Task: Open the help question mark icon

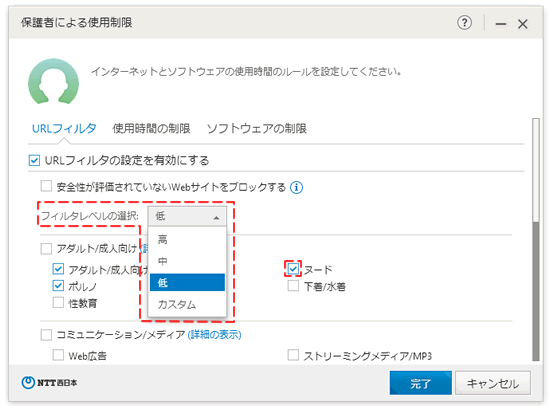Action: tap(464, 23)
